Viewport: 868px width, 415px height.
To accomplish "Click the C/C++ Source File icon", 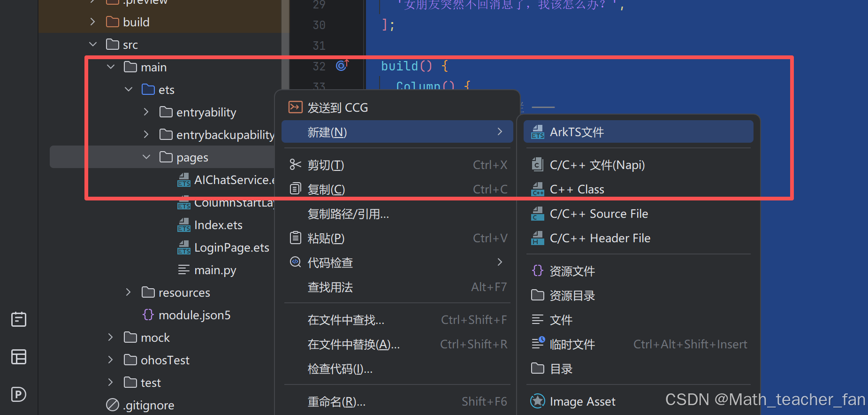I will 538,214.
